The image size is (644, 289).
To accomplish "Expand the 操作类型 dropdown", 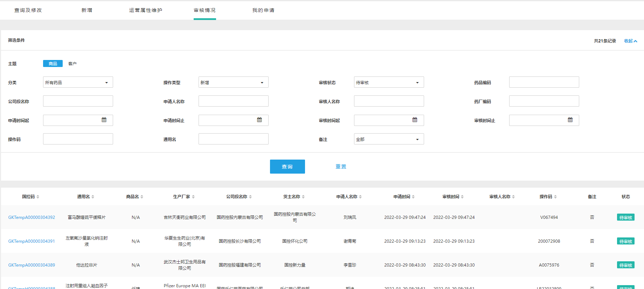I will (233, 82).
